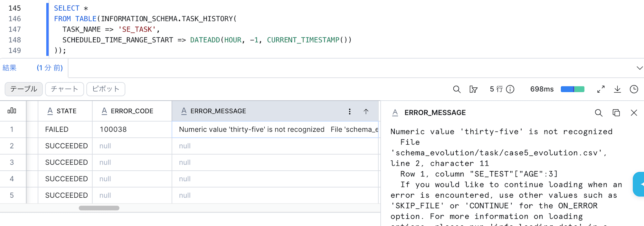This screenshot has width=644, height=226.
Task: Click 698ms execution time text
Action: [542, 89]
